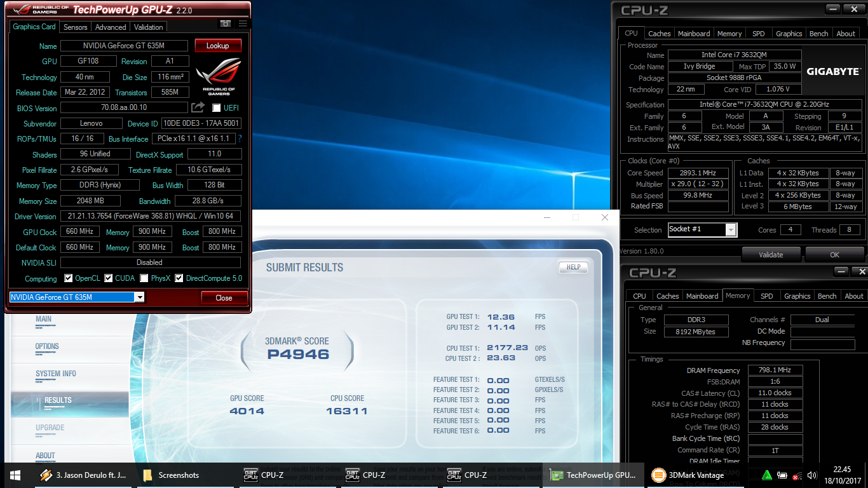Click the CPU-Z Specification field

[764, 104]
